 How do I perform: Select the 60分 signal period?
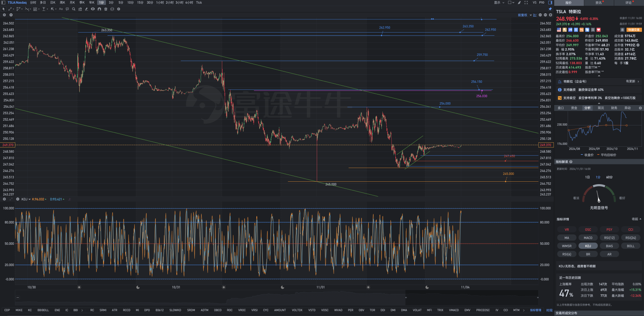[609, 177]
